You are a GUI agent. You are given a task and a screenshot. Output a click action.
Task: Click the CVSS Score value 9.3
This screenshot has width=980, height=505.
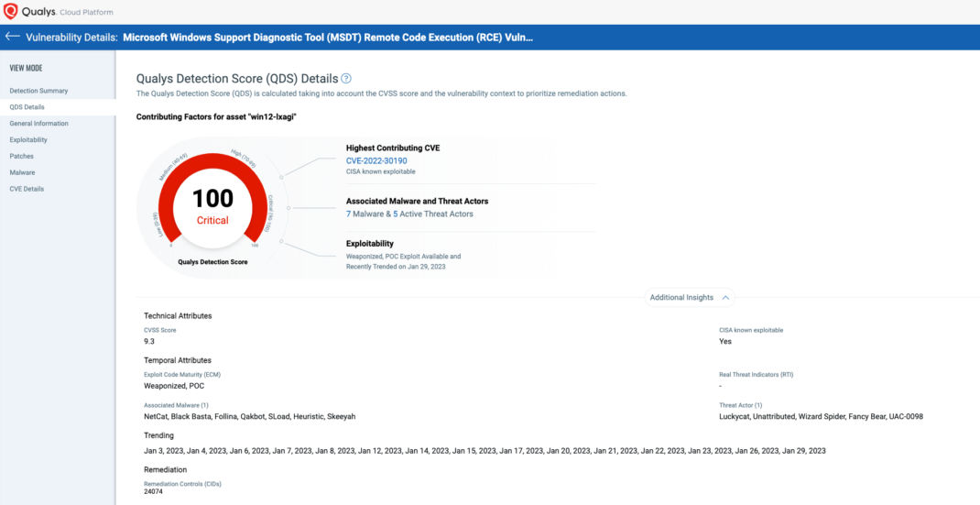149,342
